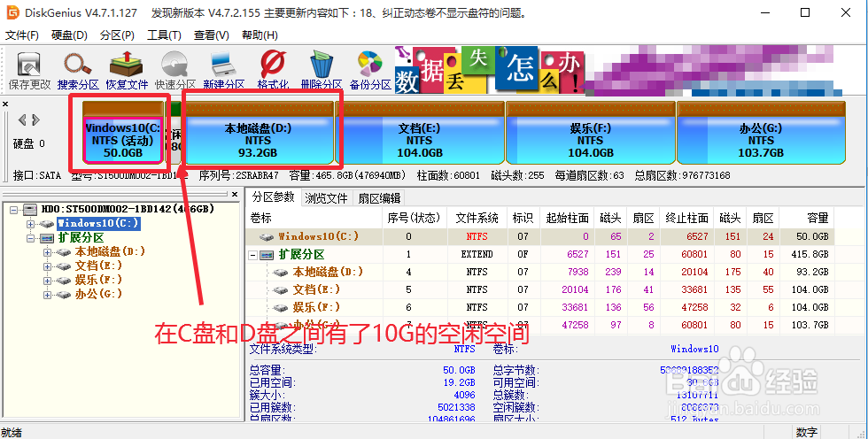Click the Backup Partition (备份分区) icon
The width and height of the screenshot is (868, 439).
point(370,64)
